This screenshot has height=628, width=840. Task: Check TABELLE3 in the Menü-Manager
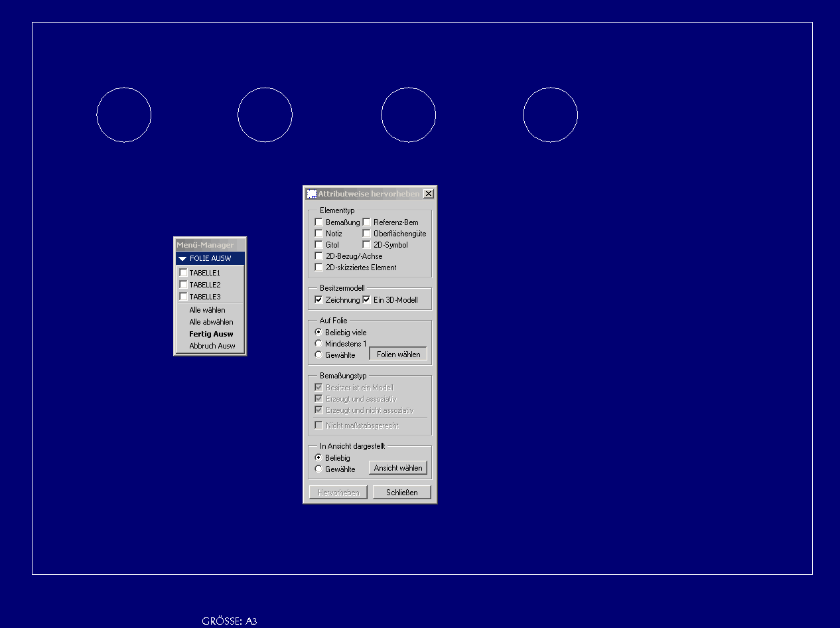[183, 297]
